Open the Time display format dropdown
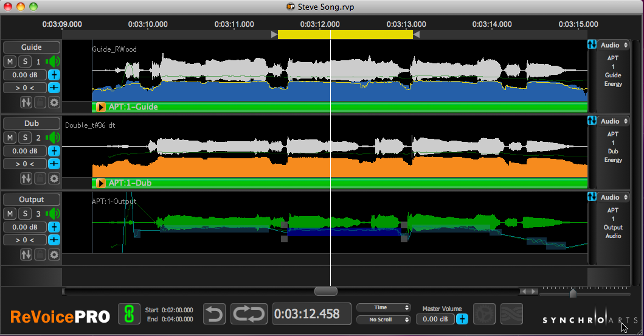Image resolution: width=644 pixels, height=336 pixels. pos(384,308)
